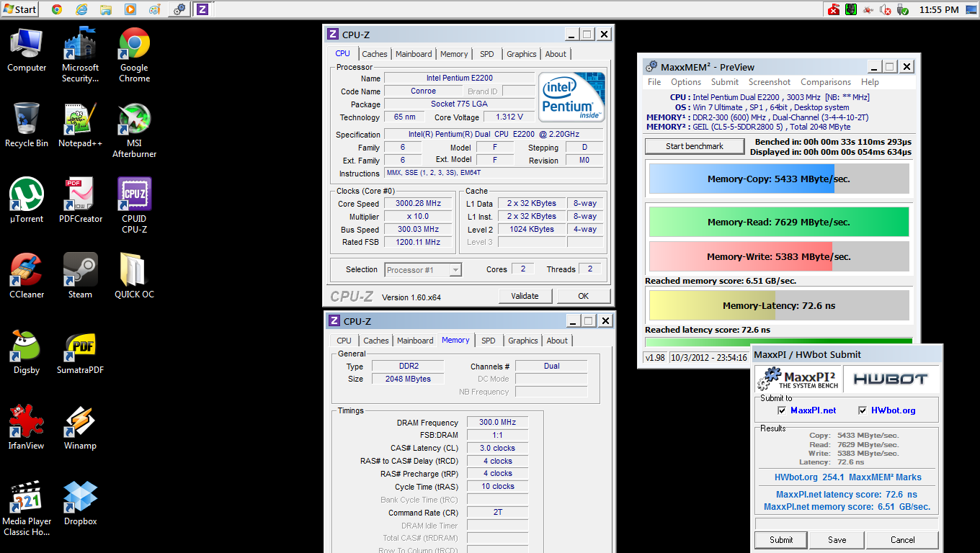Open µTorrent desktop shortcut
Viewport: 980px width, 553px height.
click(27, 201)
